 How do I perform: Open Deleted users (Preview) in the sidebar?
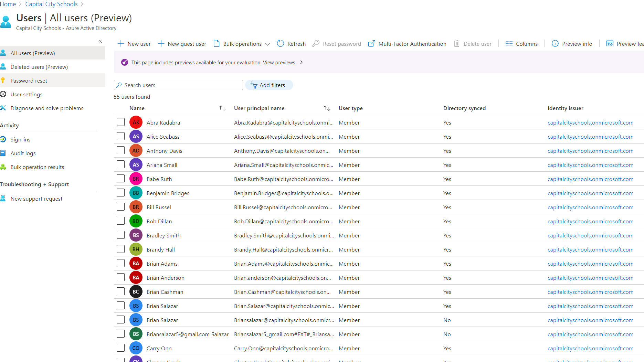click(x=53, y=67)
